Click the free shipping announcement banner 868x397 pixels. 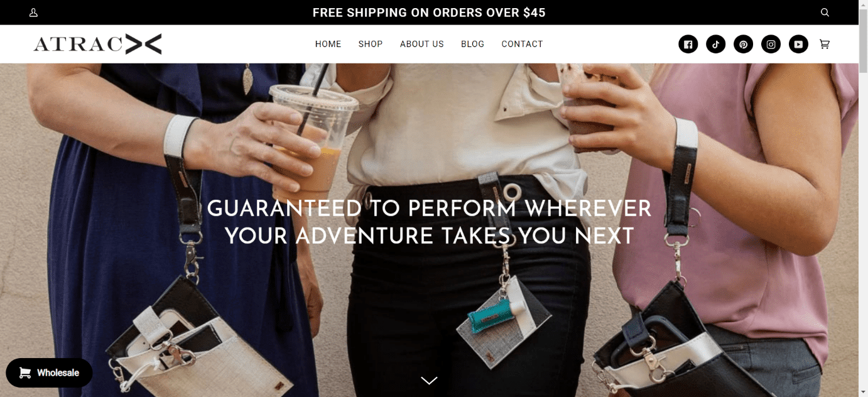(x=429, y=13)
